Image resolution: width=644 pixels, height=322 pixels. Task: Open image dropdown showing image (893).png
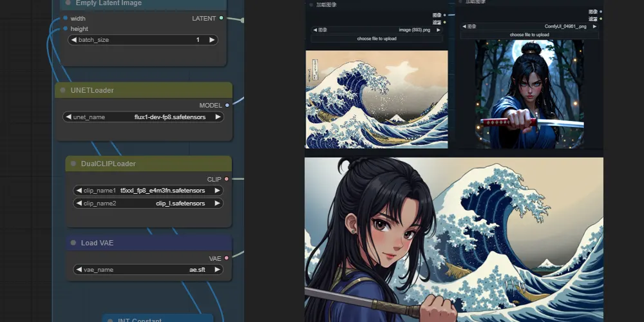[377, 30]
